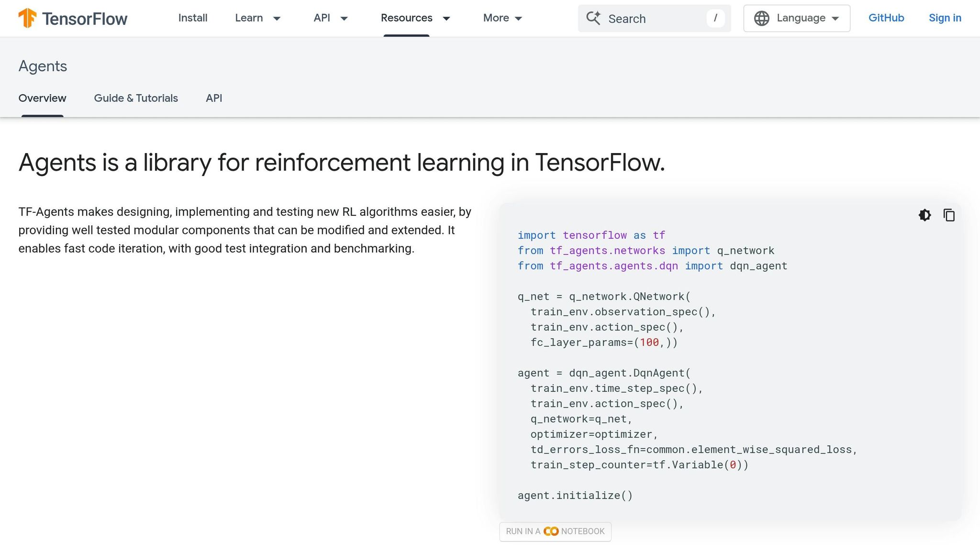Screen dimensions: 980x551
Task: Click the Colab logo in notebook button
Action: pos(551,531)
